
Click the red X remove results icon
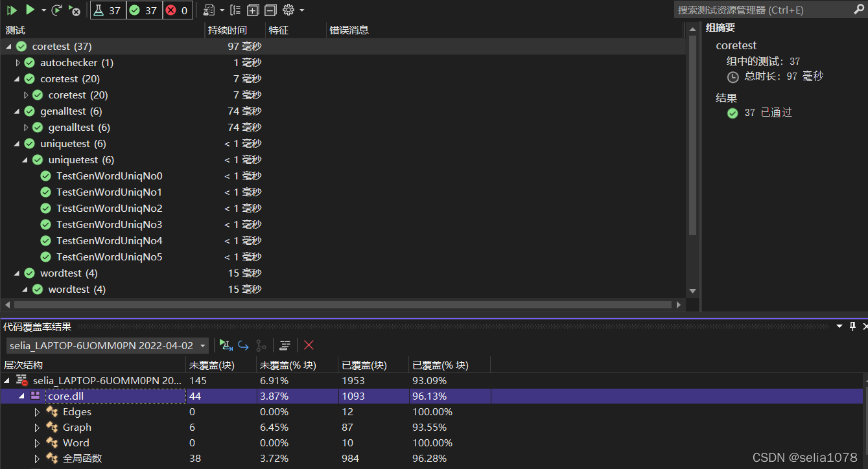pos(309,345)
